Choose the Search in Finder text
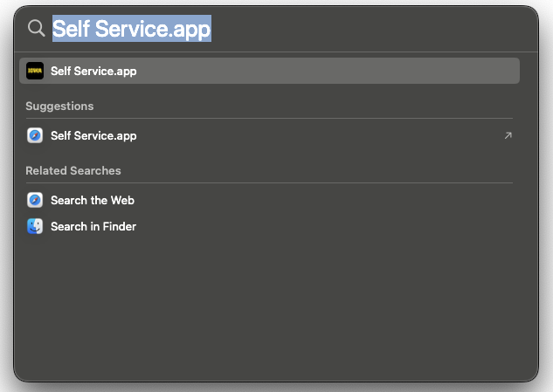The width and height of the screenshot is (553, 392). click(93, 226)
